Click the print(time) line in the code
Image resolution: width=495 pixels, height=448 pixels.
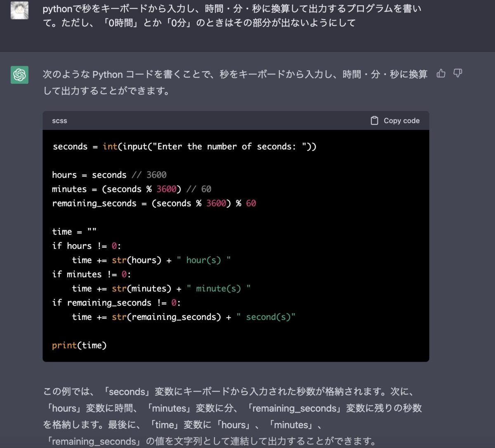(79, 345)
